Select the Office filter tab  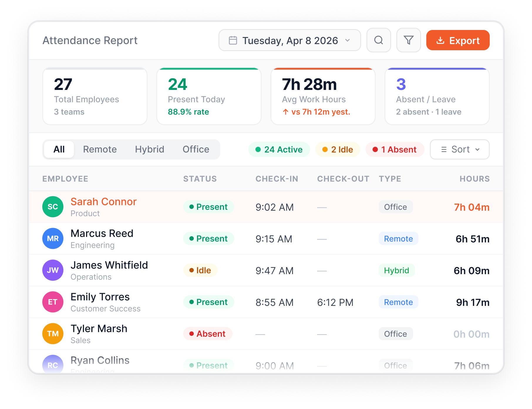(196, 149)
